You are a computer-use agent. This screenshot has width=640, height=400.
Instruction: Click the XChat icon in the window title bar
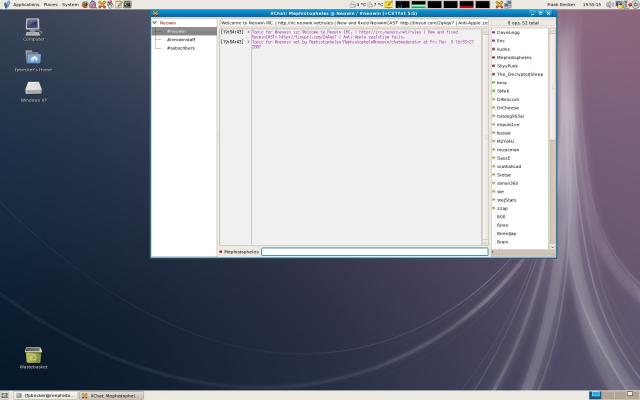tap(155, 13)
